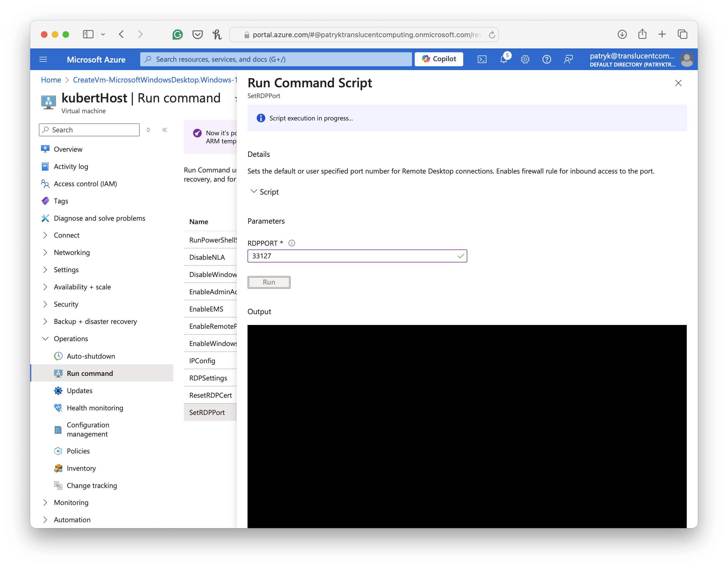Viewport: 728px width, 568px height.
Task: Open portal settings gear
Action: (525, 59)
